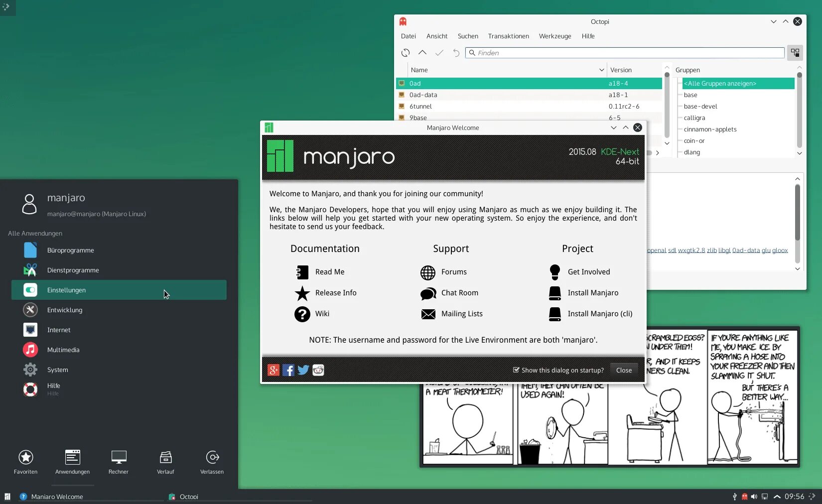Click the Octopi commit checkmark icon
822x504 pixels.
pyautogui.click(x=439, y=53)
